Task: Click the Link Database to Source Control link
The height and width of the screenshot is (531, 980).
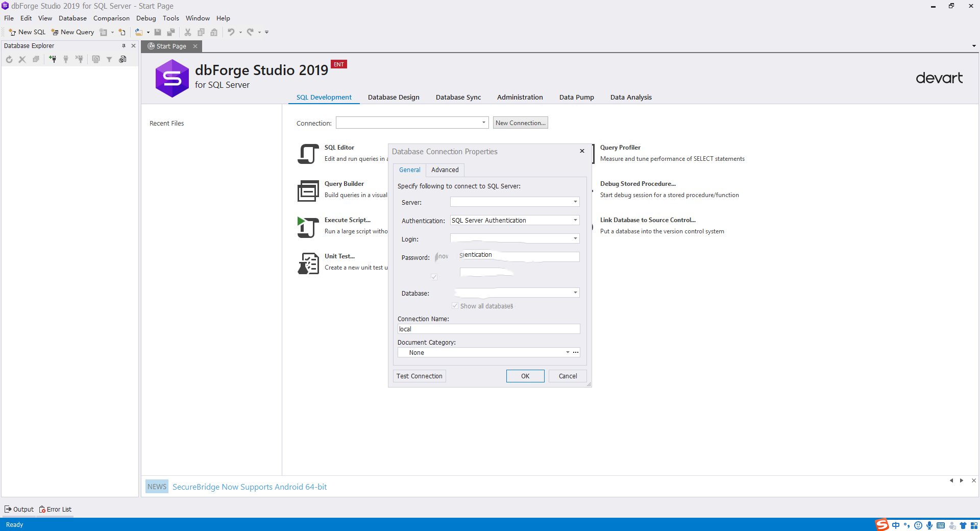Action: coord(648,220)
